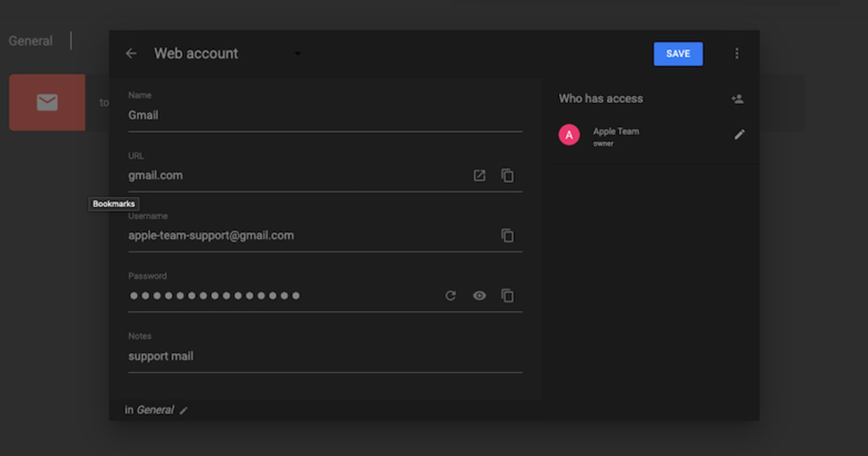Click the Notes field with support mail
The width and height of the screenshot is (868, 456).
click(x=325, y=356)
